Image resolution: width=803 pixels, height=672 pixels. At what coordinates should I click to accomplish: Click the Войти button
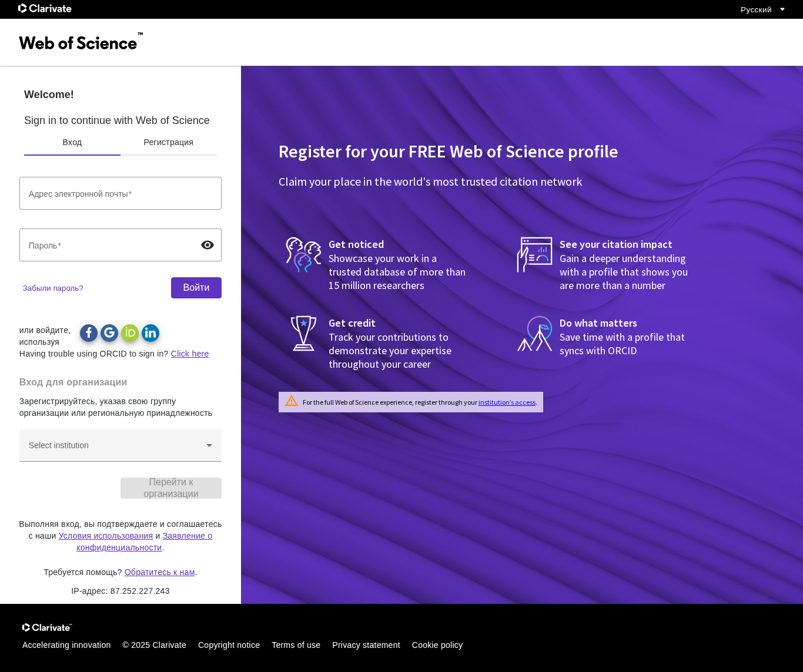tap(196, 288)
